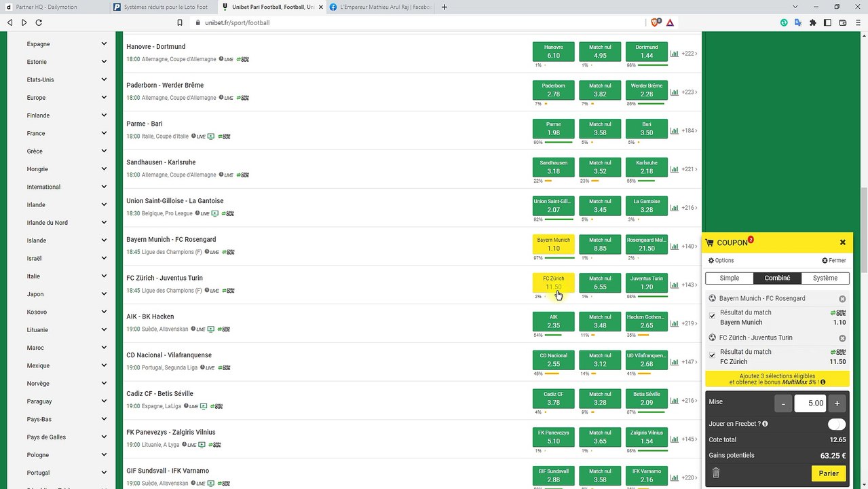Click Parier to place bet
The image size is (868, 489).
tap(829, 473)
